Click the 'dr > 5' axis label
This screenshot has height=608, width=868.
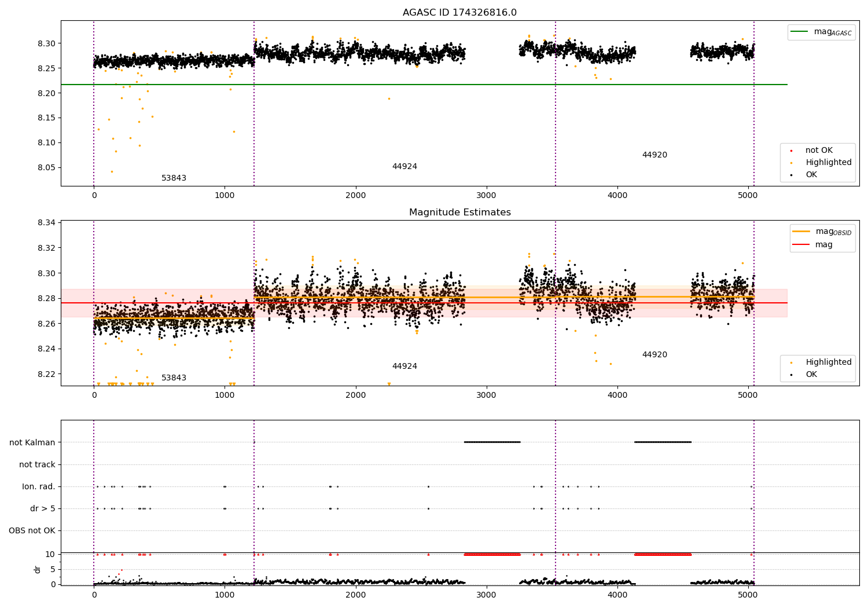click(43, 508)
